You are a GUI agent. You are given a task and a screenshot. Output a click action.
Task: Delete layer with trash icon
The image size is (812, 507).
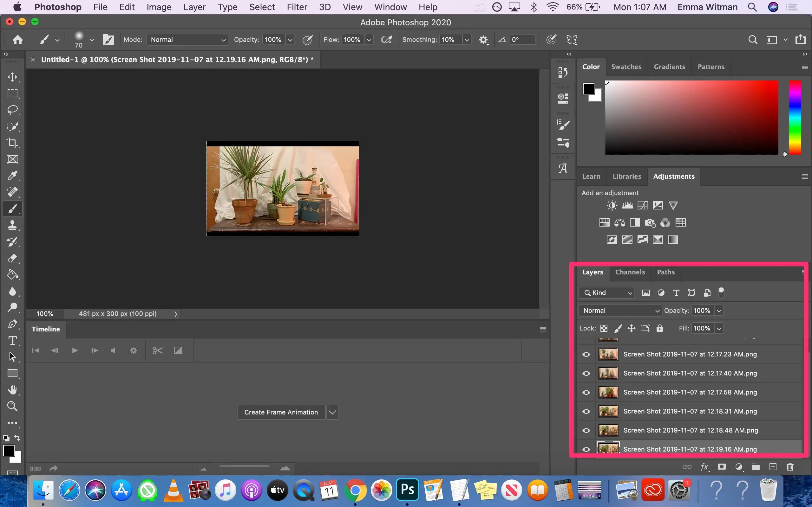coord(790,467)
